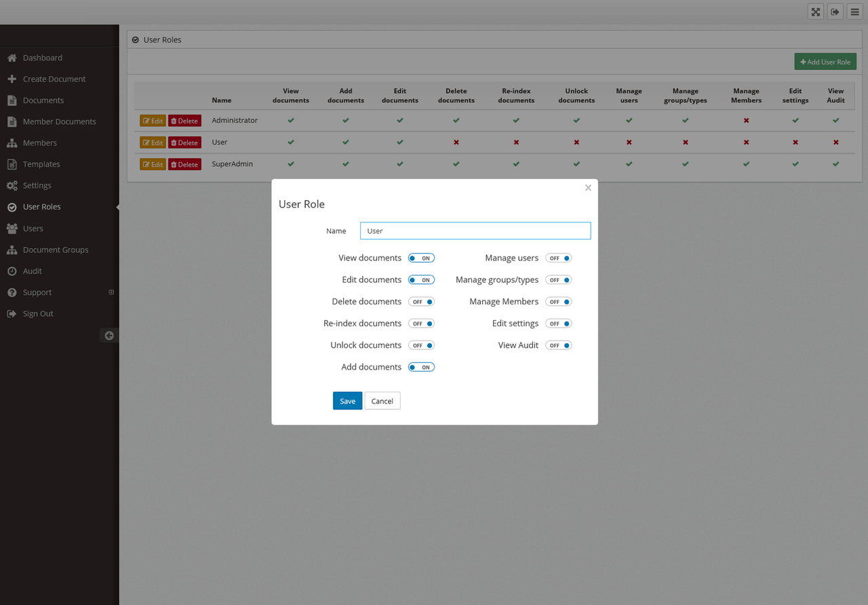Enable the Unlock documents switch

click(421, 345)
